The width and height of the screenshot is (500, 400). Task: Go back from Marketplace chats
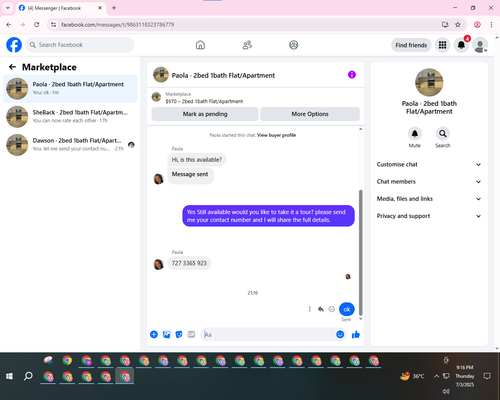[x=12, y=67]
